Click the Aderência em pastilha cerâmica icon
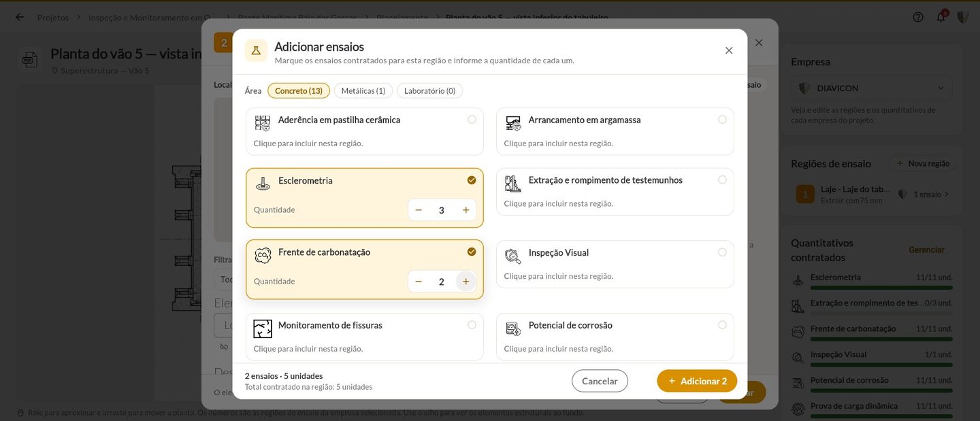Screen dimensions: 980x421 click(263, 123)
